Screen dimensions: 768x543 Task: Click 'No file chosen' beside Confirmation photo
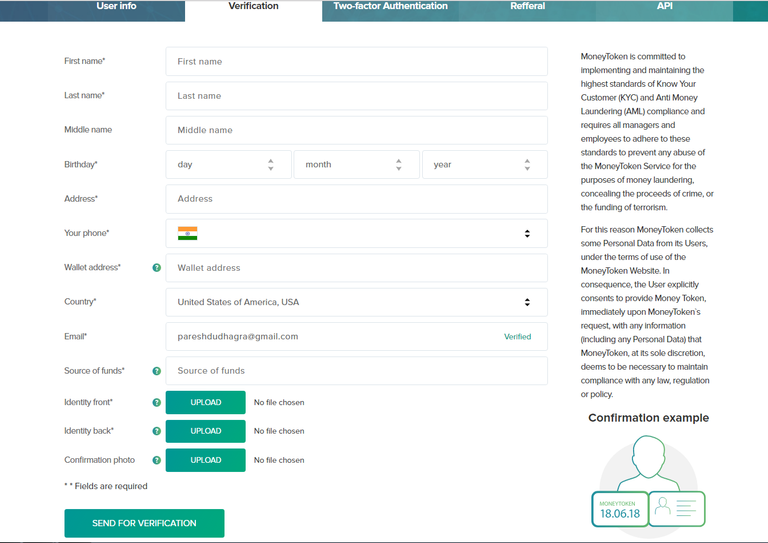pyautogui.click(x=279, y=460)
